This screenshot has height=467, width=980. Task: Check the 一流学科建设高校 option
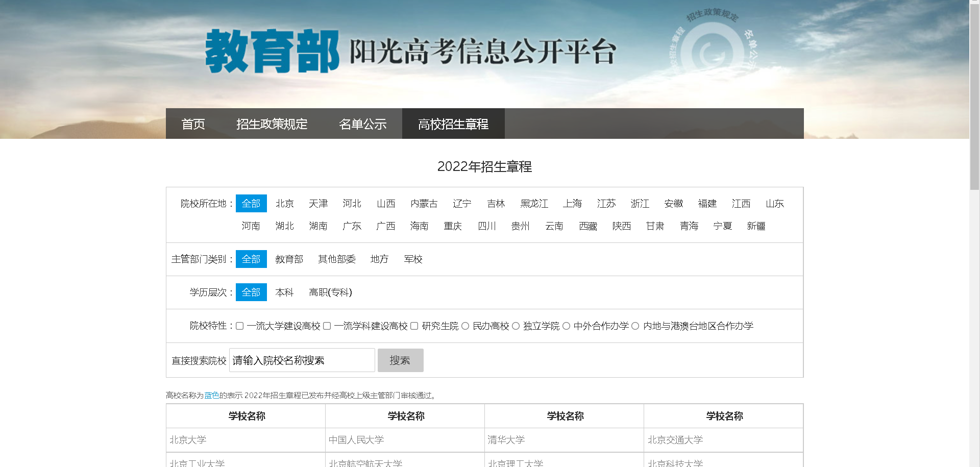click(x=327, y=326)
